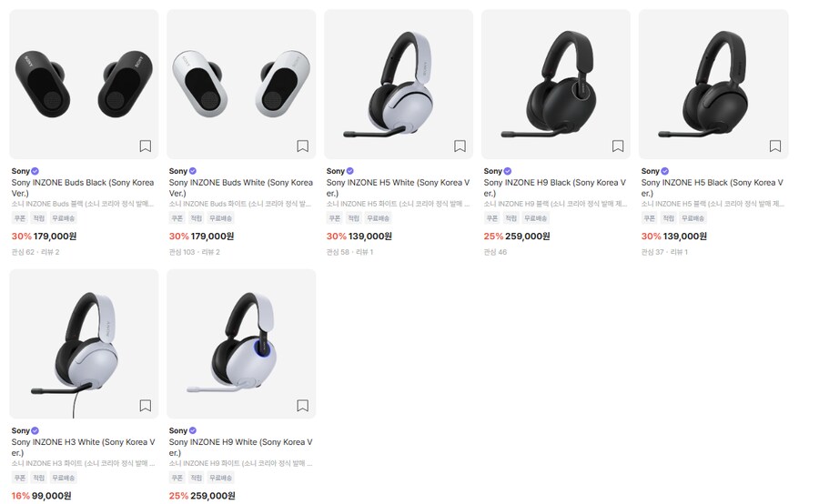Screen dimensions: 819x504
Task: Open Sony INZONE Buds White title link
Action: pos(240,187)
